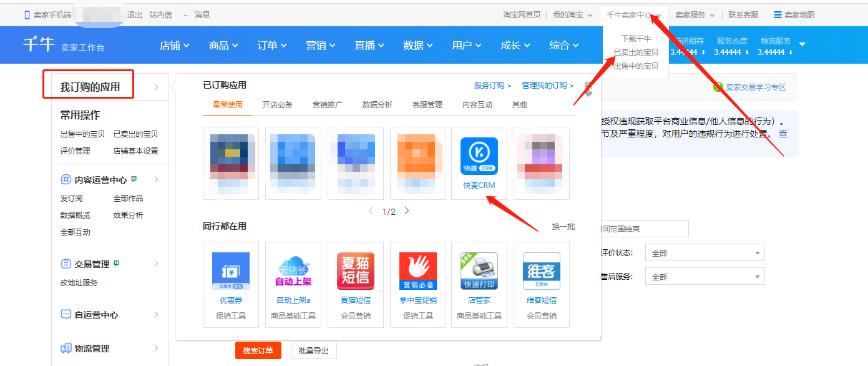Open 效果分析 in the sidebar

point(128,215)
